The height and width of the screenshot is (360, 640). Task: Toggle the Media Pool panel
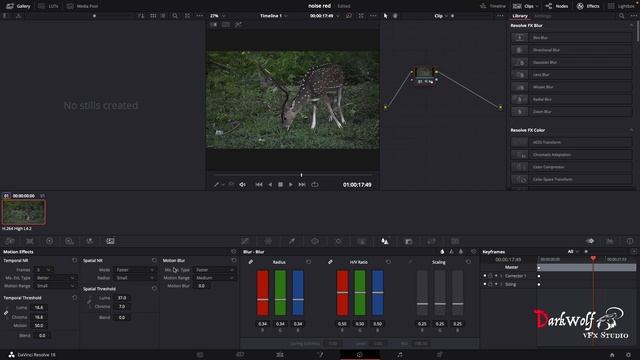pos(82,6)
